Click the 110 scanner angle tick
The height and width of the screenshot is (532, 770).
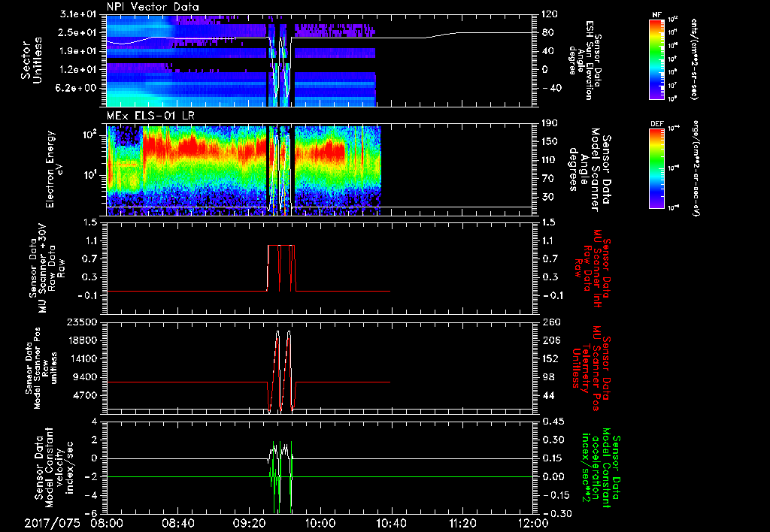click(550, 160)
